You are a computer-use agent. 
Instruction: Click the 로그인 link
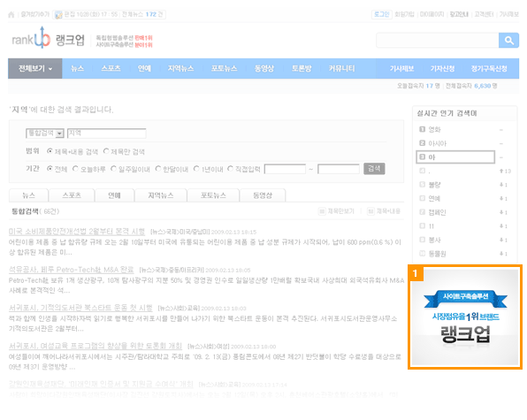[381, 14]
